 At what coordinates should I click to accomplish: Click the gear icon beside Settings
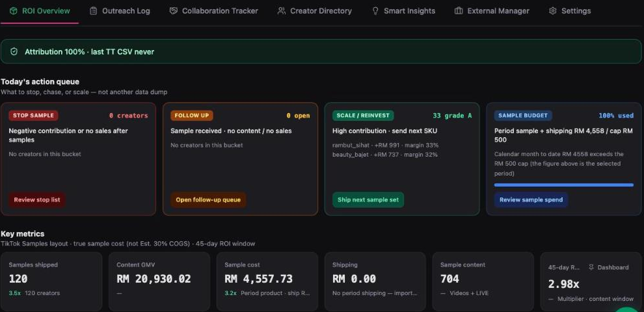click(553, 11)
